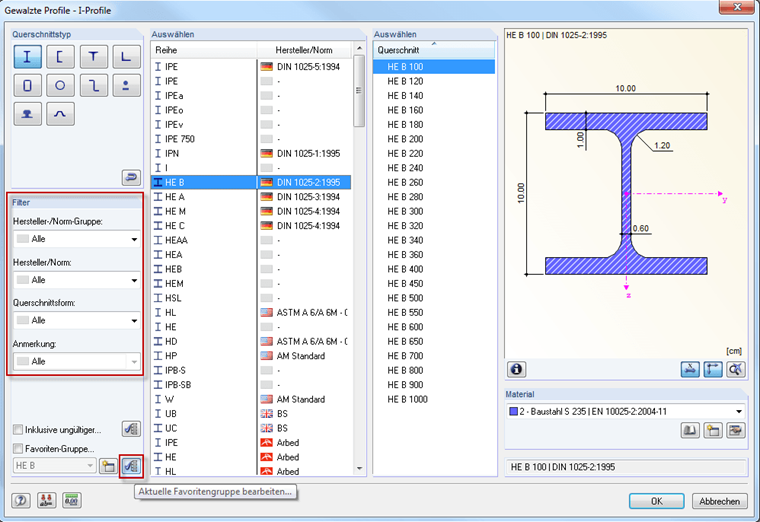Viewport: 760px width, 522px height.
Task: Select the HP series row
Action: (x=251, y=356)
